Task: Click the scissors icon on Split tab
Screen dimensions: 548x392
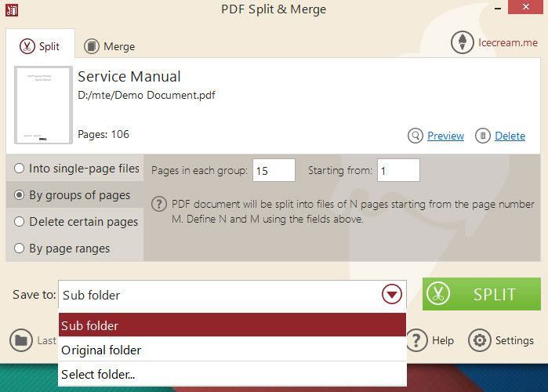Action: click(x=27, y=46)
